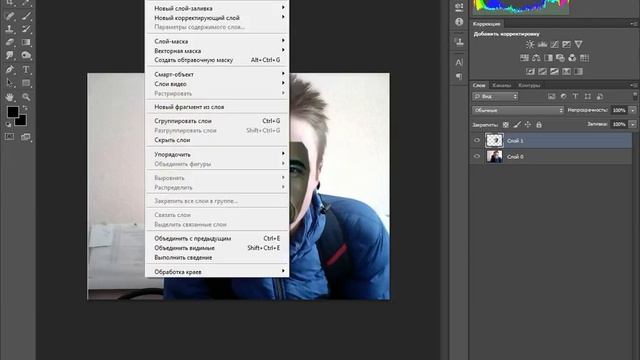The width and height of the screenshot is (640, 360).
Task: Hide layer Слой 0 with eye icon
Action: (477, 156)
